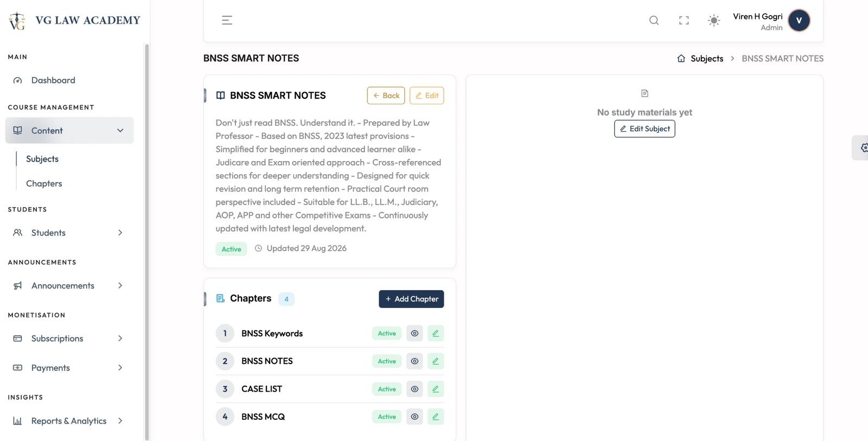Open the Reports & Analytics menu item
The height and width of the screenshot is (441, 868).
pyautogui.click(x=69, y=421)
